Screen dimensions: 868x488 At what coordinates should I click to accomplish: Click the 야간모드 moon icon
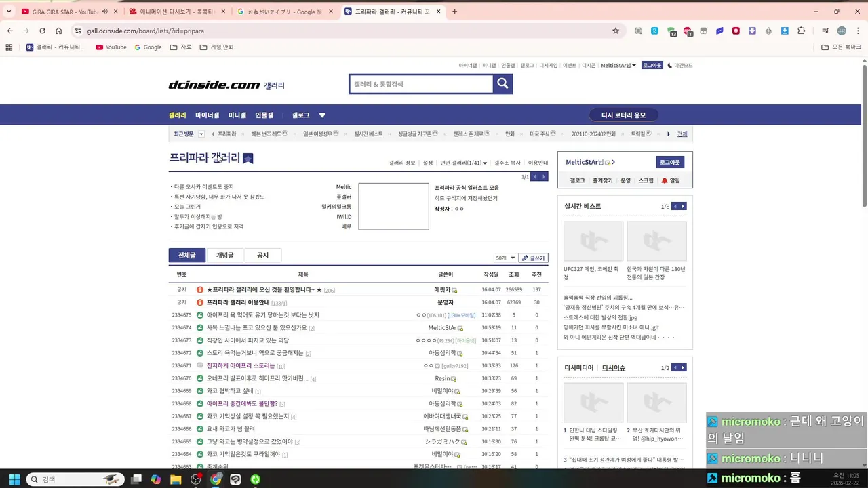tap(670, 65)
